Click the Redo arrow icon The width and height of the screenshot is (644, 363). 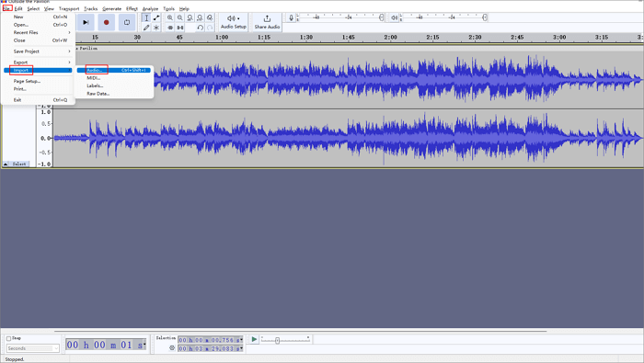pos(210,28)
